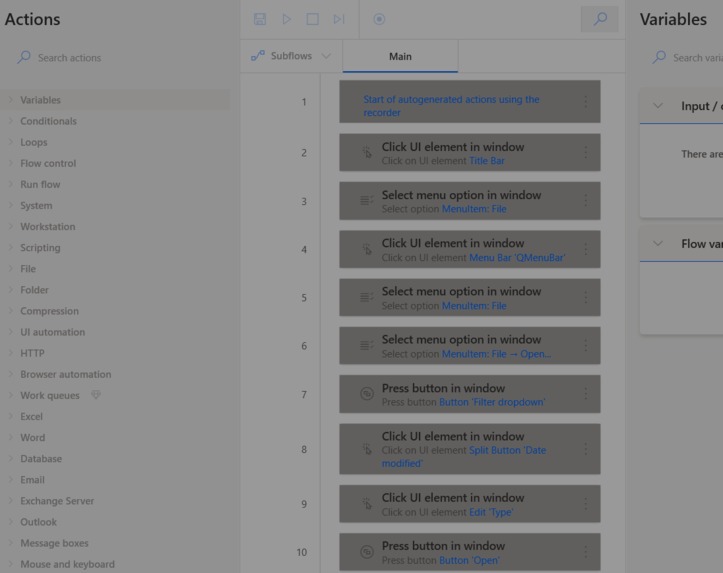Select the autogenerated actions comment in row 1
This screenshot has height=573, width=723.
tap(470, 101)
